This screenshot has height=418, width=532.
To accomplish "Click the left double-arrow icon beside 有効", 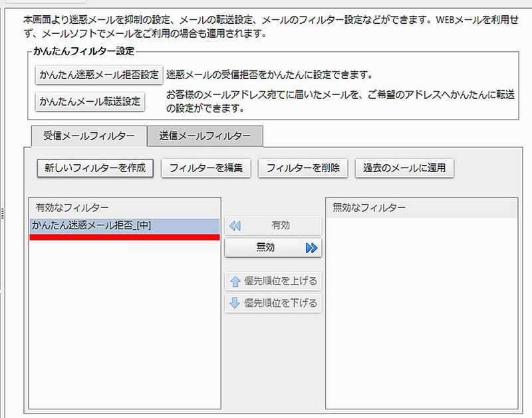I will click(234, 226).
